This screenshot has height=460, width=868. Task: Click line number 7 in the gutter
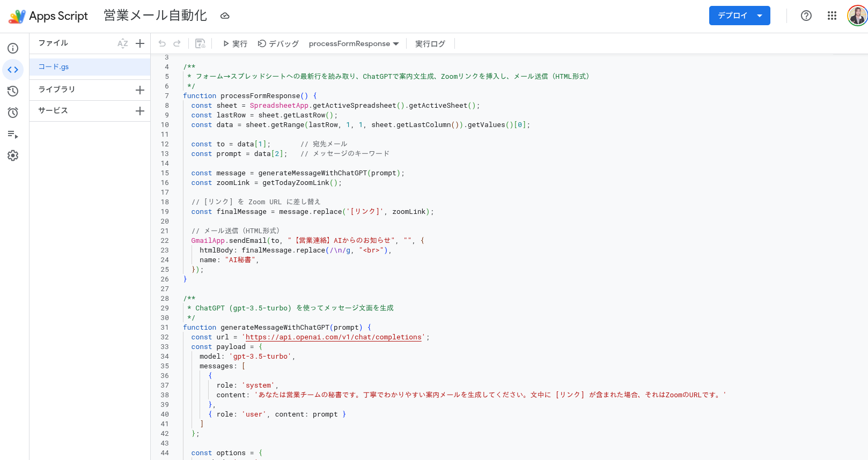coord(167,96)
